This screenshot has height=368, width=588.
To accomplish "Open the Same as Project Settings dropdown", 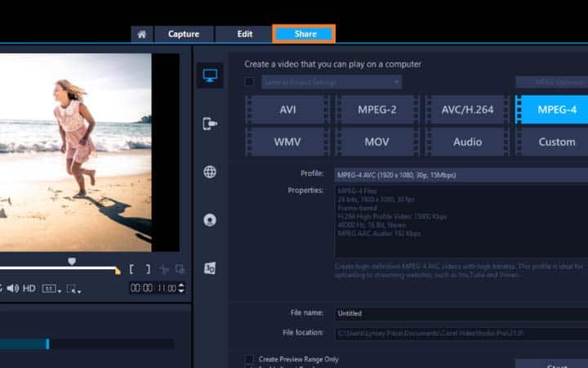I will [x=331, y=82].
